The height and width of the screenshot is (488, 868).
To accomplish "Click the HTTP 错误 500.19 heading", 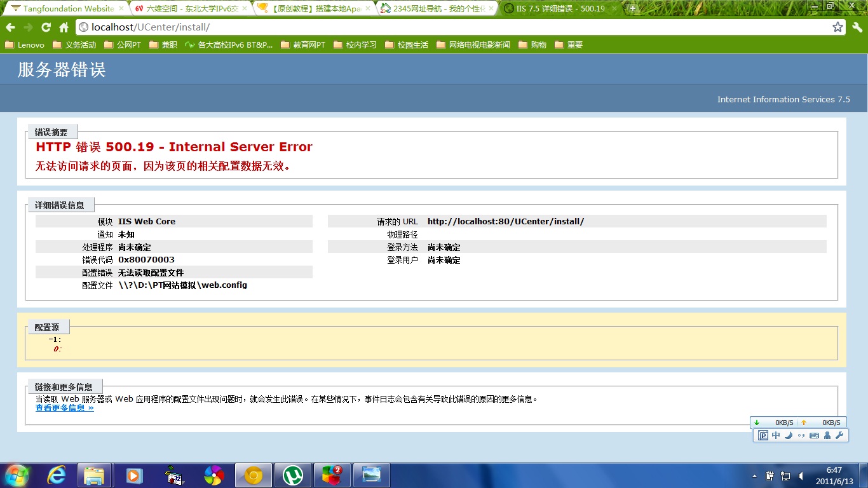I will tap(174, 147).
